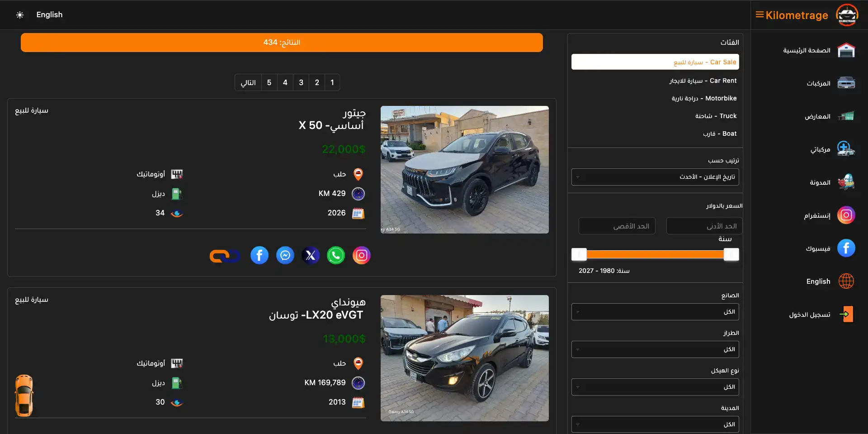Click the minimum price input field

click(x=704, y=226)
